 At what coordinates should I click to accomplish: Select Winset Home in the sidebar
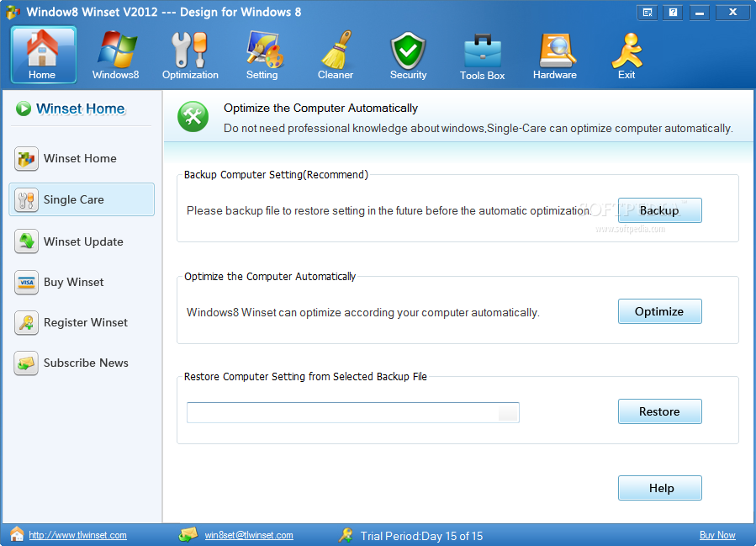coord(82,159)
